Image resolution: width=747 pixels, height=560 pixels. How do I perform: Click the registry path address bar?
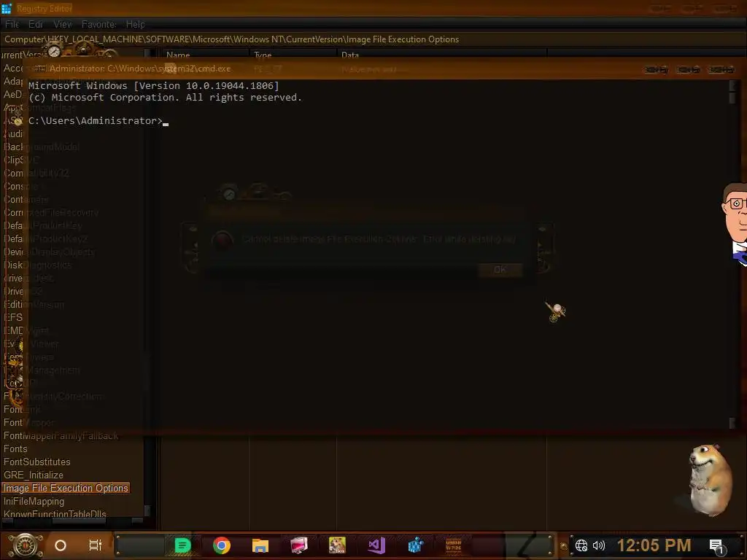(x=373, y=39)
